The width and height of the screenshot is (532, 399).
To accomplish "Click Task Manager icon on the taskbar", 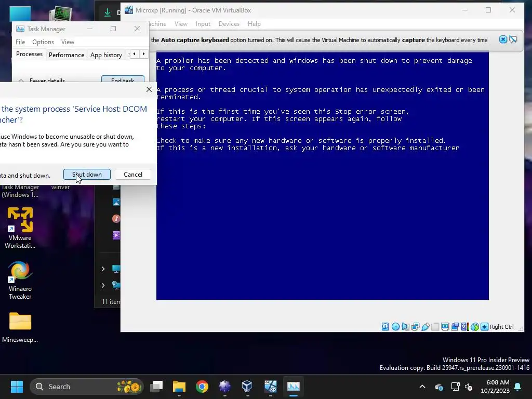I will (294, 387).
